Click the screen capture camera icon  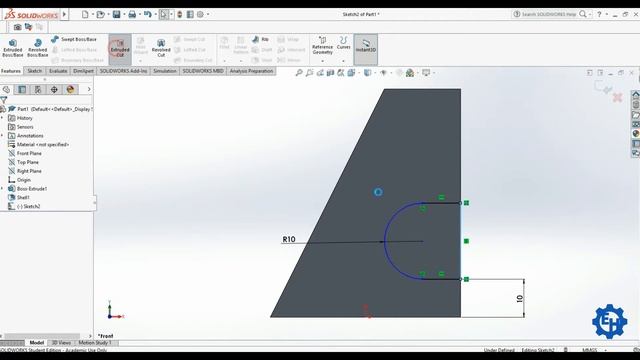point(17,27)
